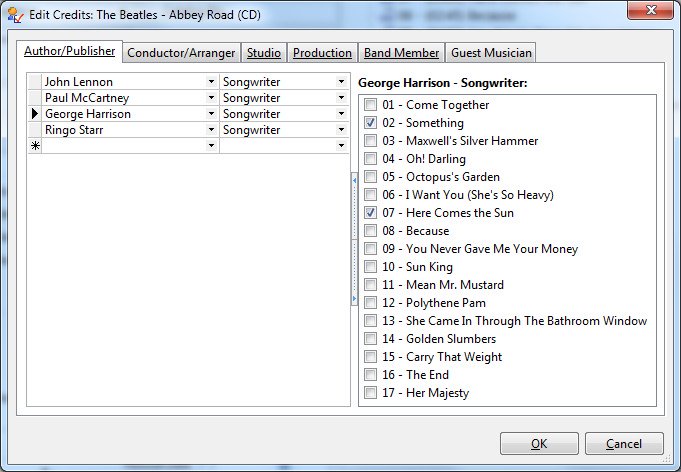
Task: Close the Edit Credits dialog
Action: click(650, 10)
